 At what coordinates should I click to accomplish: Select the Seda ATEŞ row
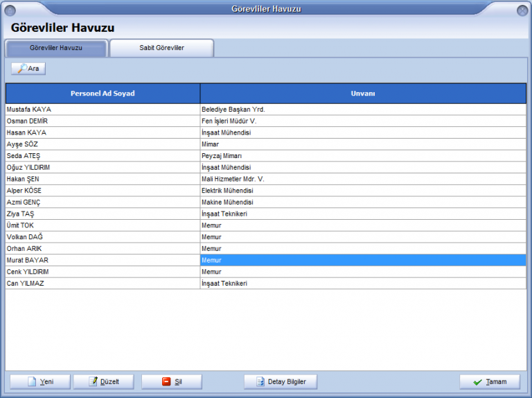(x=24, y=156)
